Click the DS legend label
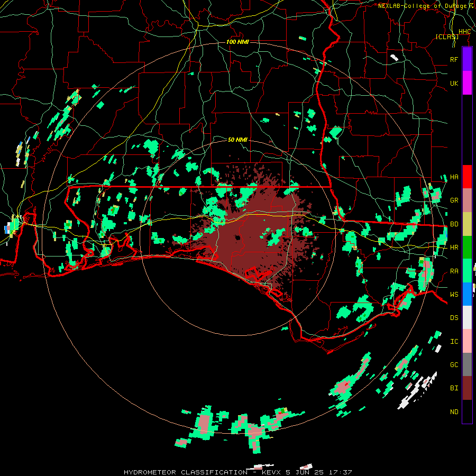The image size is (476, 476). pyautogui.click(x=454, y=318)
